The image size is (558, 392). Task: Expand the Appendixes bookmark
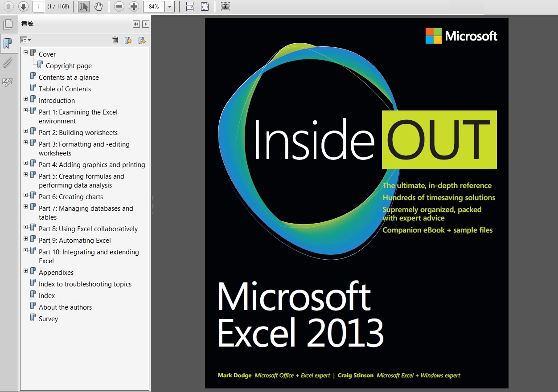(26, 271)
